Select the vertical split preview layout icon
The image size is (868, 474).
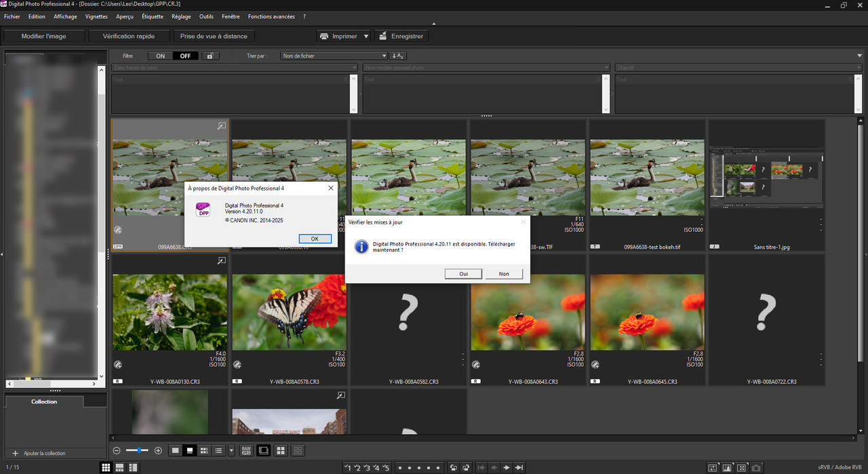click(133, 467)
